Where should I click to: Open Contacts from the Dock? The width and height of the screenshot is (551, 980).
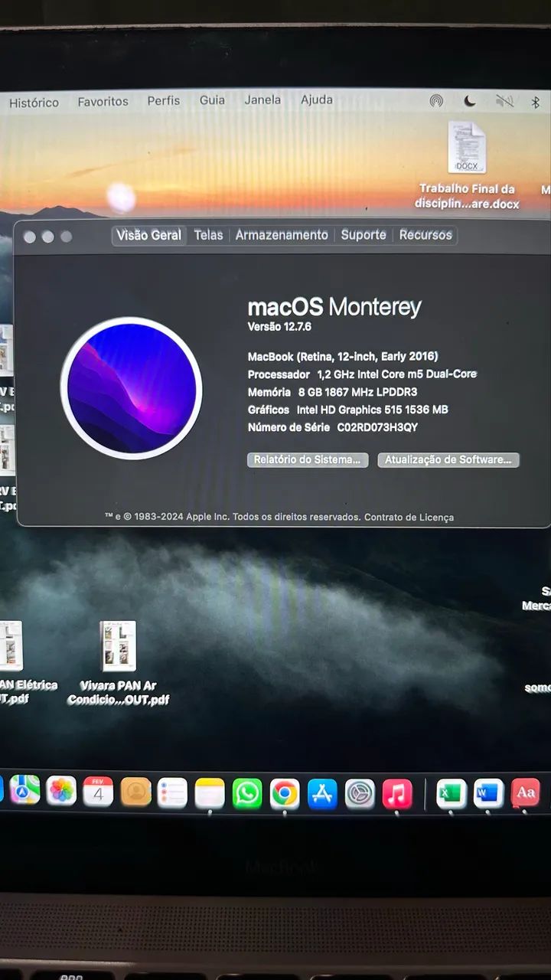pos(136,792)
